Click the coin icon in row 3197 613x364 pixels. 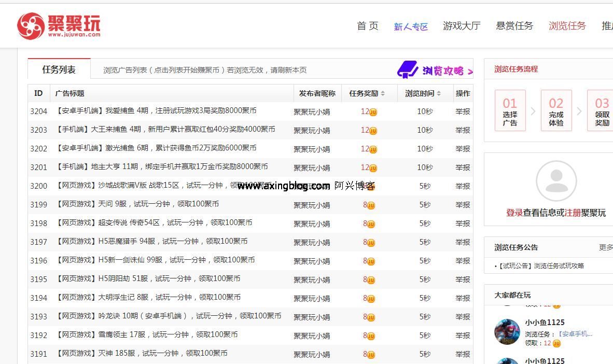pos(371,243)
